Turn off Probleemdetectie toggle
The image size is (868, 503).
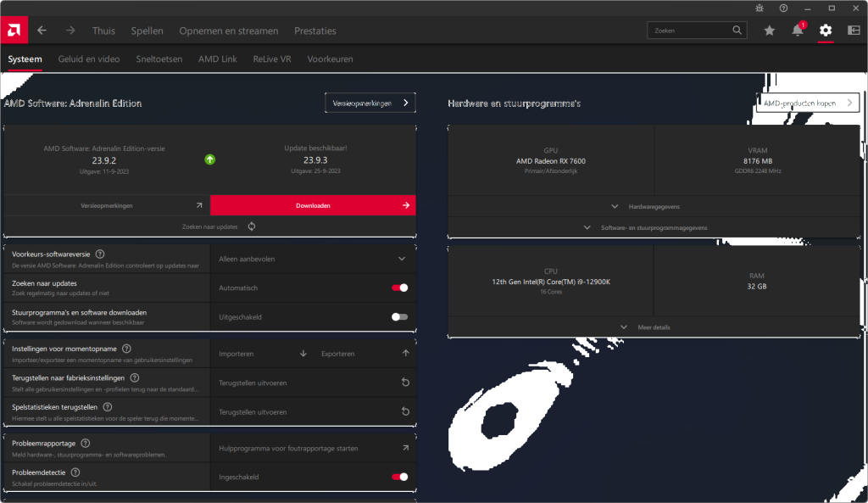(x=399, y=477)
